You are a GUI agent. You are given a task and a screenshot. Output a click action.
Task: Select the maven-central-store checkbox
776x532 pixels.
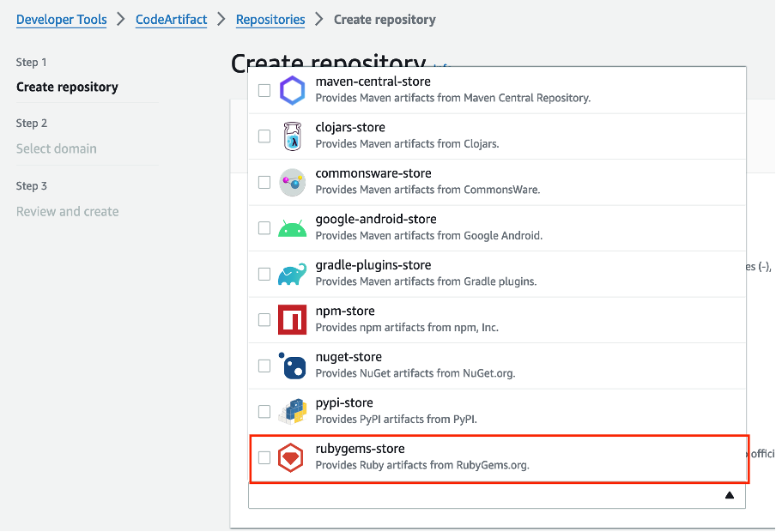pos(264,91)
